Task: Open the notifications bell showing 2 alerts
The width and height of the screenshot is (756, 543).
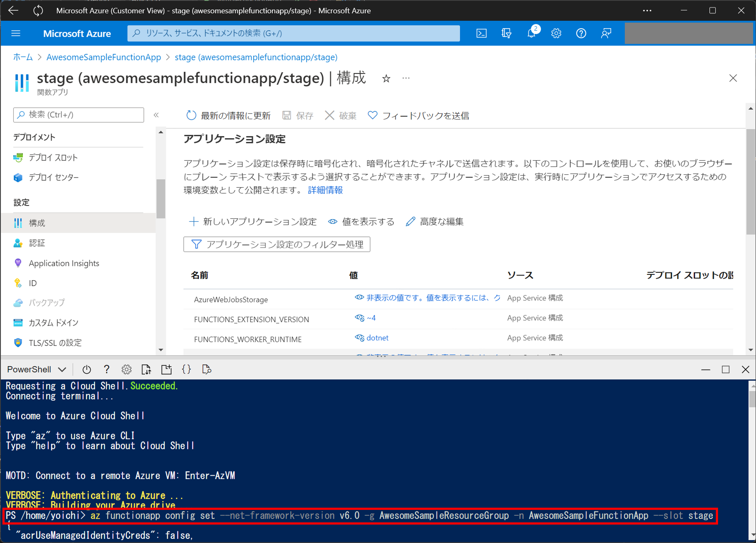Action: point(531,33)
